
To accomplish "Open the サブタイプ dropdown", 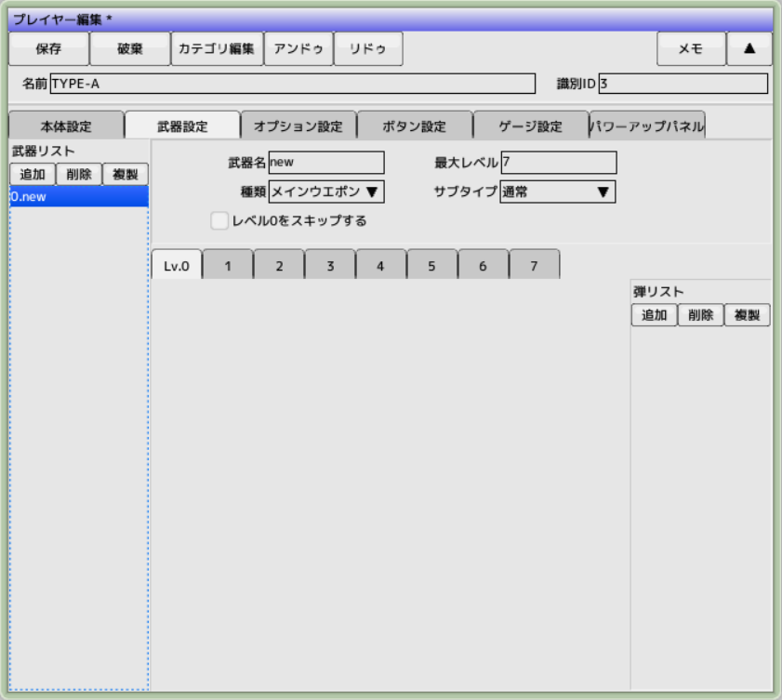I will (x=557, y=192).
